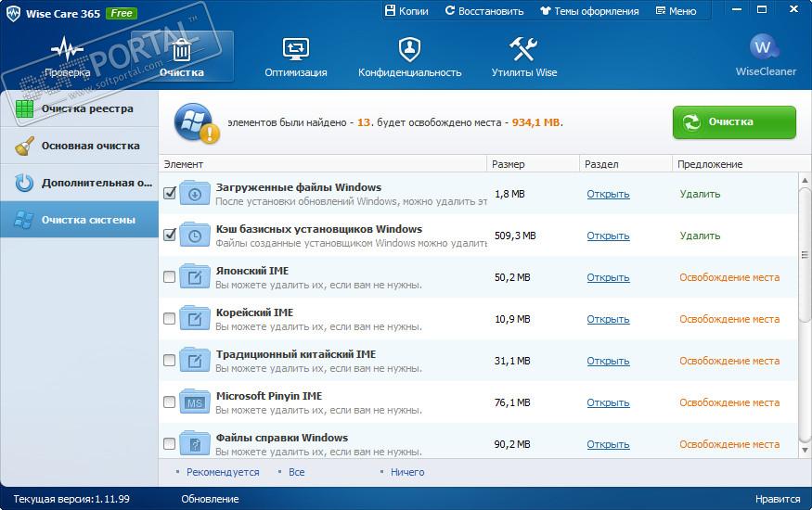Screen dimensions: 812x510
Task: Click Текущая версия: 1.11.99 text
Action: [x=71, y=499]
